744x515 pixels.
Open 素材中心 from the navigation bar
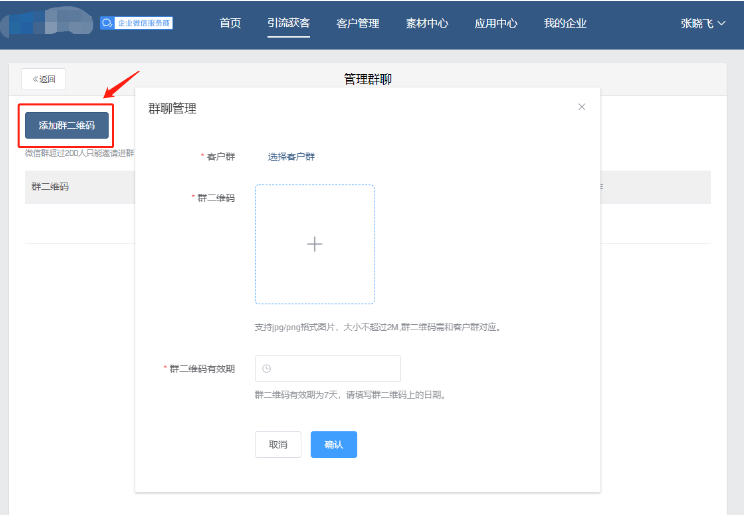tap(427, 23)
